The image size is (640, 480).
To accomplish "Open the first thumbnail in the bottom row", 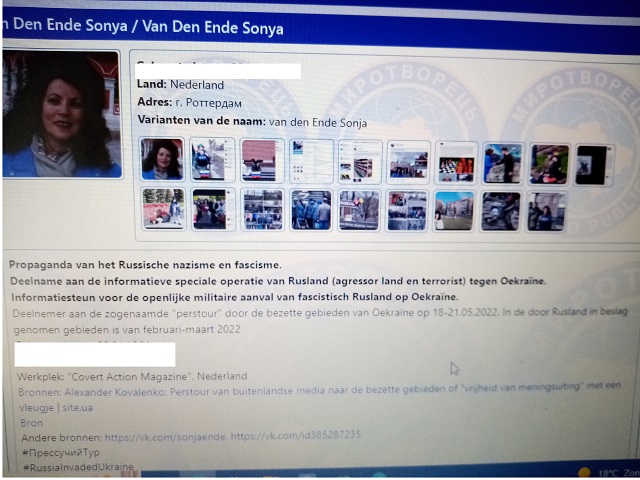I will [x=162, y=210].
